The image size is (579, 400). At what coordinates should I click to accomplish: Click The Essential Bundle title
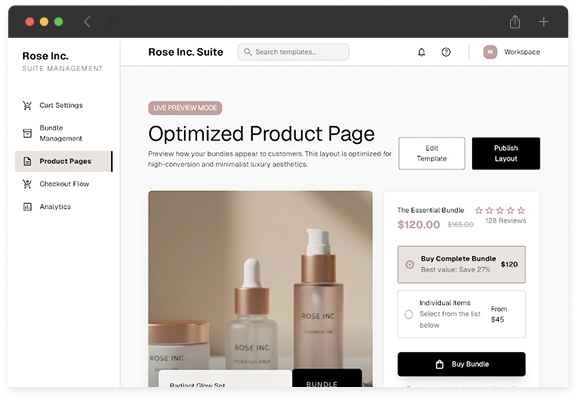click(x=431, y=210)
